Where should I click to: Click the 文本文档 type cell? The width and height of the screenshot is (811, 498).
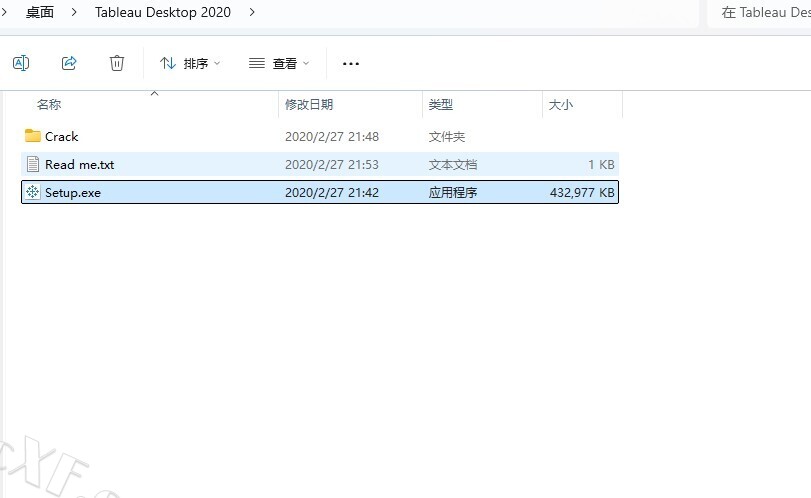point(453,164)
